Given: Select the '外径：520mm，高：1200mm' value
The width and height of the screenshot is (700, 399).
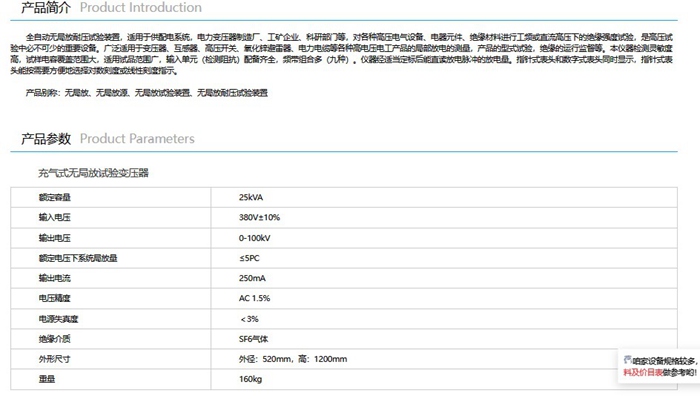Looking at the screenshot, I should [x=293, y=359].
